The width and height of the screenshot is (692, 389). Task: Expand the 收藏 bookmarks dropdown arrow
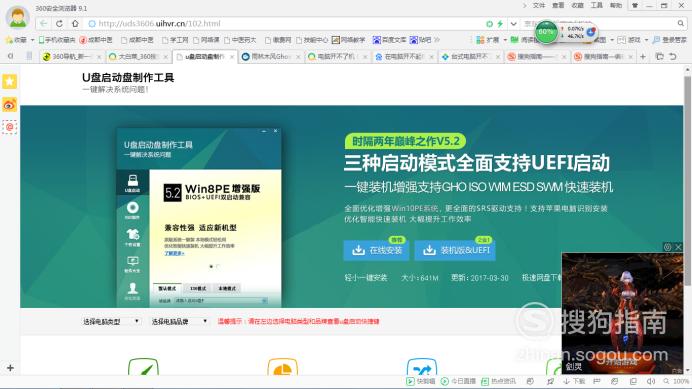tap(33, 40)
